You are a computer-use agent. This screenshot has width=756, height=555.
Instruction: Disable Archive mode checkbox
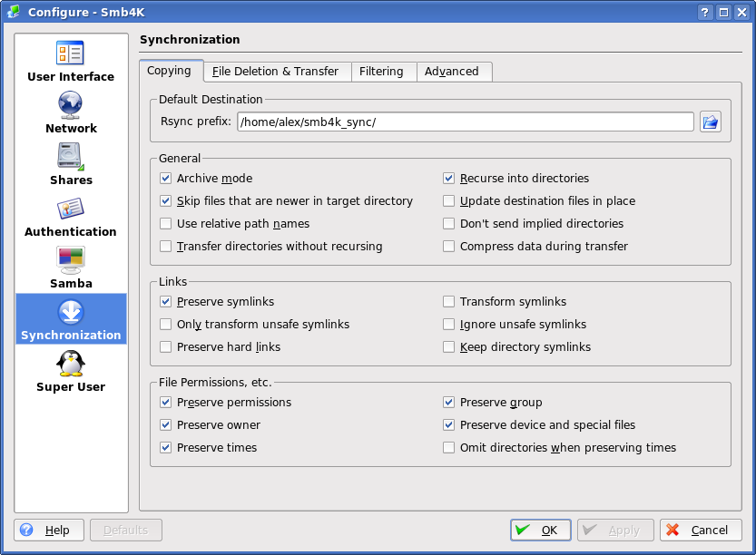coord(165,179)
